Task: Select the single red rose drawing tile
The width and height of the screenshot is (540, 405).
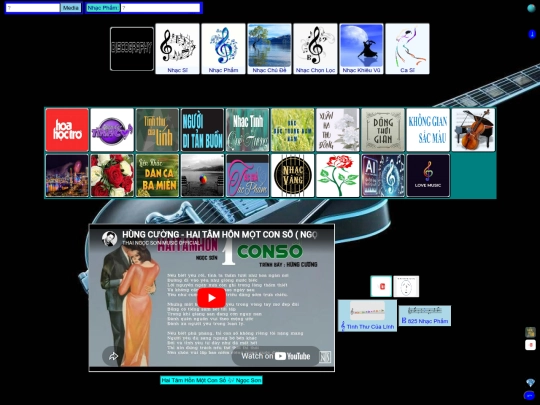Action: [338, 176]
